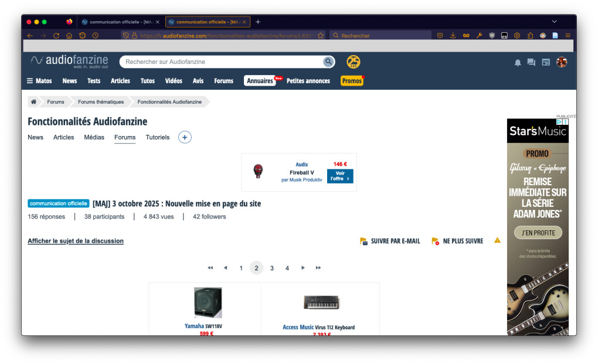Select the Tutoriels sub-tab
598x364 pixels.
tap(158, 137)
